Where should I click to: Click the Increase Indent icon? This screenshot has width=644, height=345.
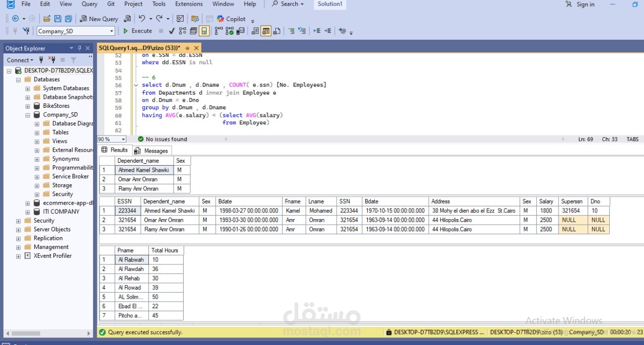328,31
